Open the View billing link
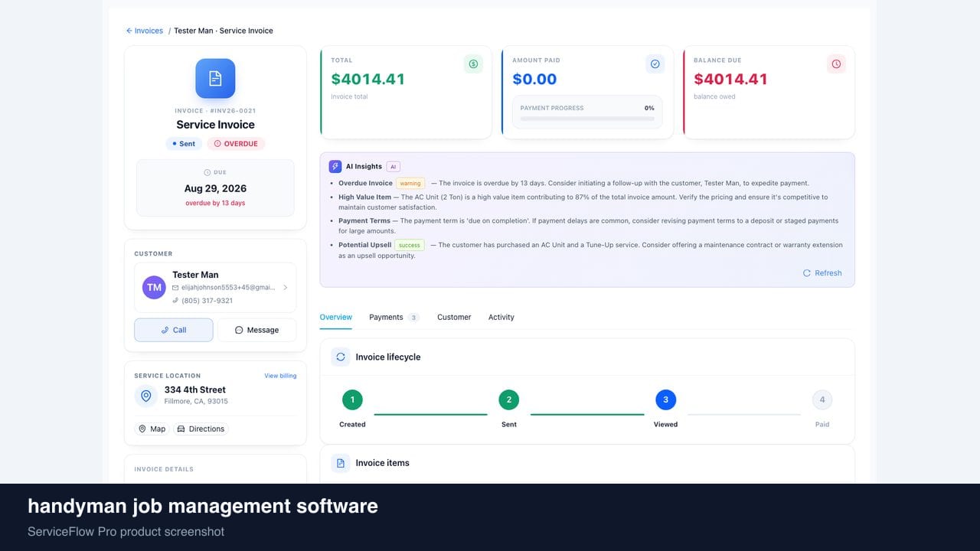Screen dimensions: 980x551 coord(280,376)
